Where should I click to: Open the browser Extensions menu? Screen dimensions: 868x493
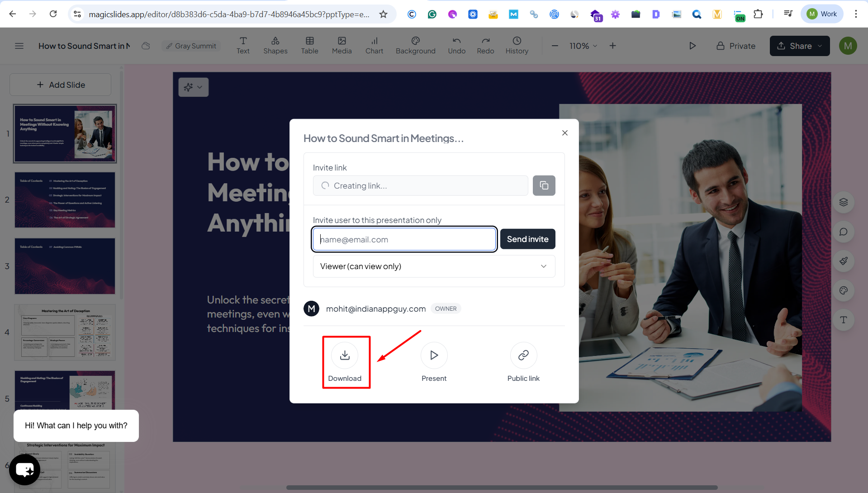click(758, 14)
